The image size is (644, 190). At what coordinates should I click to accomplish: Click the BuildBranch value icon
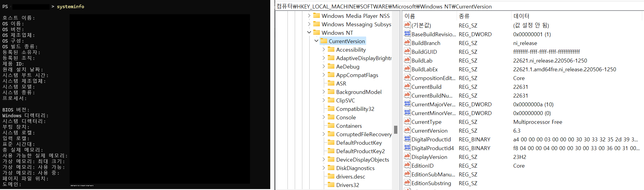pyautogui.click(x=407, y=42)
